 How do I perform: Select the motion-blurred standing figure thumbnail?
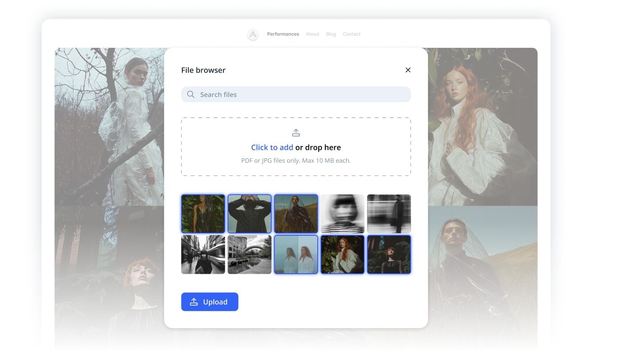coord(389,214)
